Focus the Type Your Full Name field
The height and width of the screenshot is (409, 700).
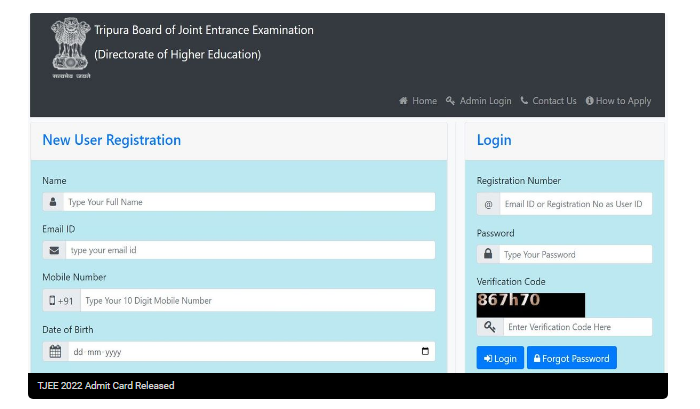pyautogui.click(x=249, y=202)
